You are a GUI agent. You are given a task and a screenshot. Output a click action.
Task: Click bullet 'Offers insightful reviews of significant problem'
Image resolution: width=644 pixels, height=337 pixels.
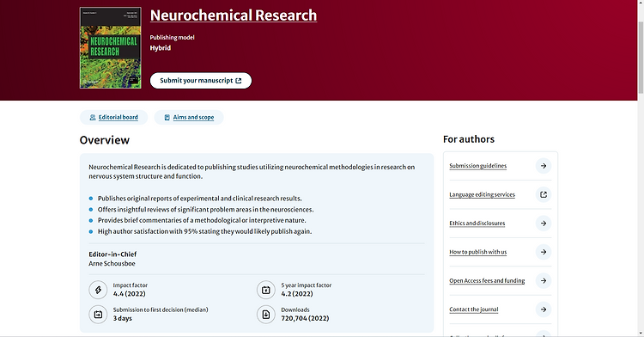206,210
